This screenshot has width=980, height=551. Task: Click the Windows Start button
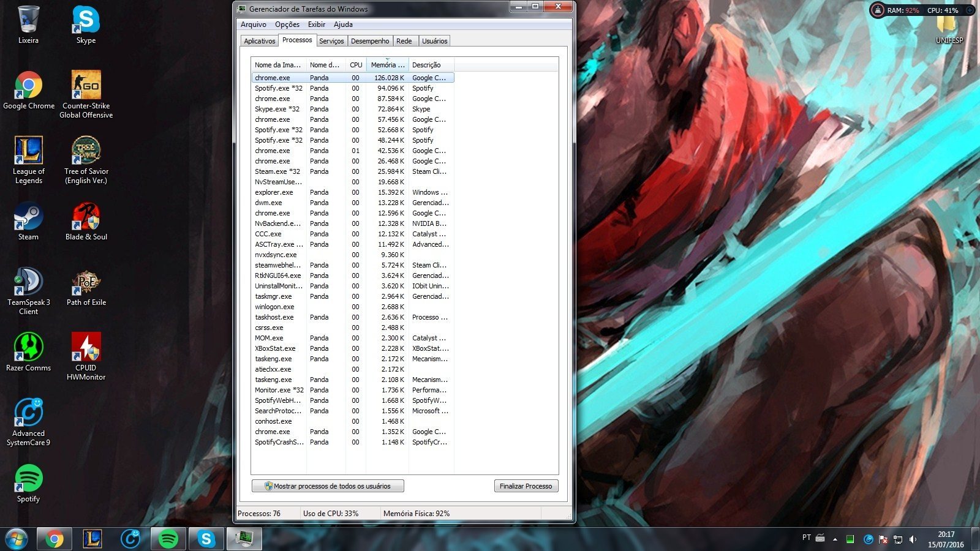[17, 539]
